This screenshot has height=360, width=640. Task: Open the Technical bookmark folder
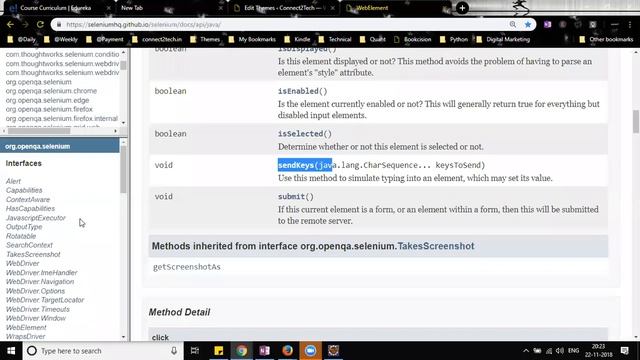point(335,40)
